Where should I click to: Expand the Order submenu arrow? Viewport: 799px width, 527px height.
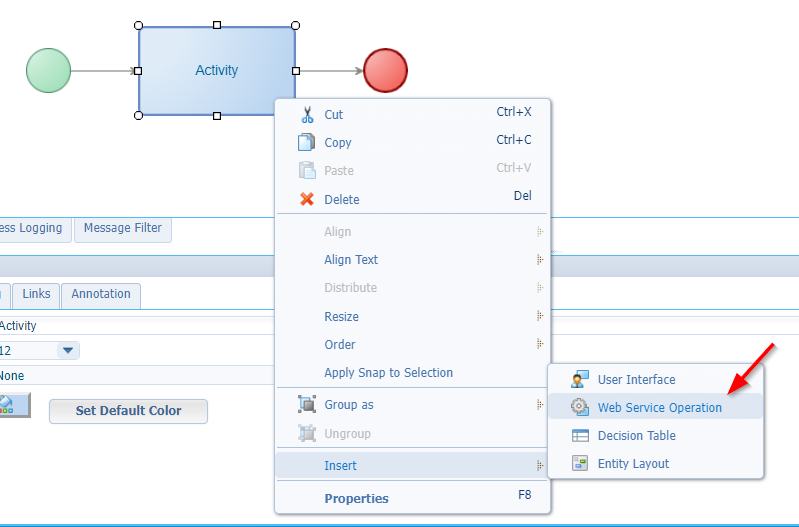pyautogui.click(x=540, y=344)
